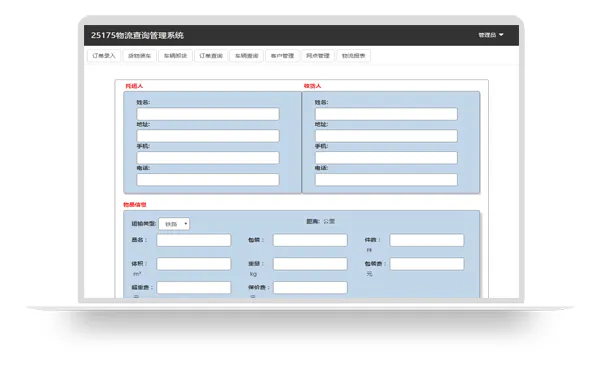
Task: Click the 托运人 地址 address field
Action: [208, 136]
